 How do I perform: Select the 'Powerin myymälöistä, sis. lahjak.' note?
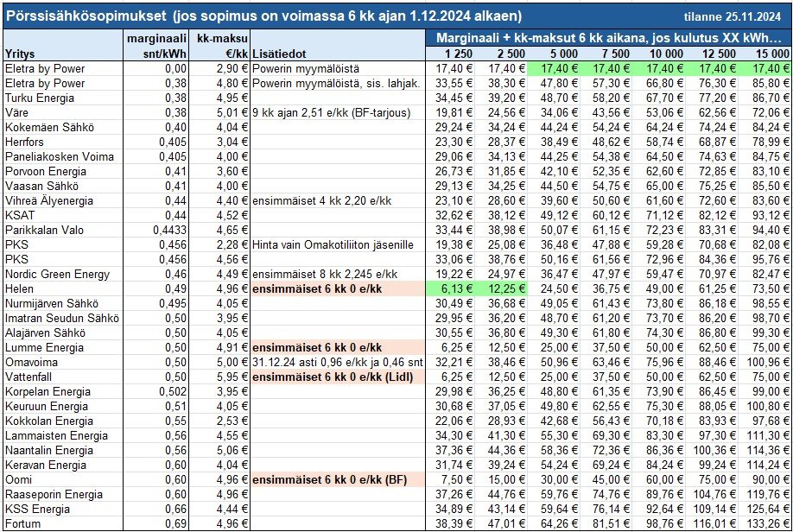point(336,84)
